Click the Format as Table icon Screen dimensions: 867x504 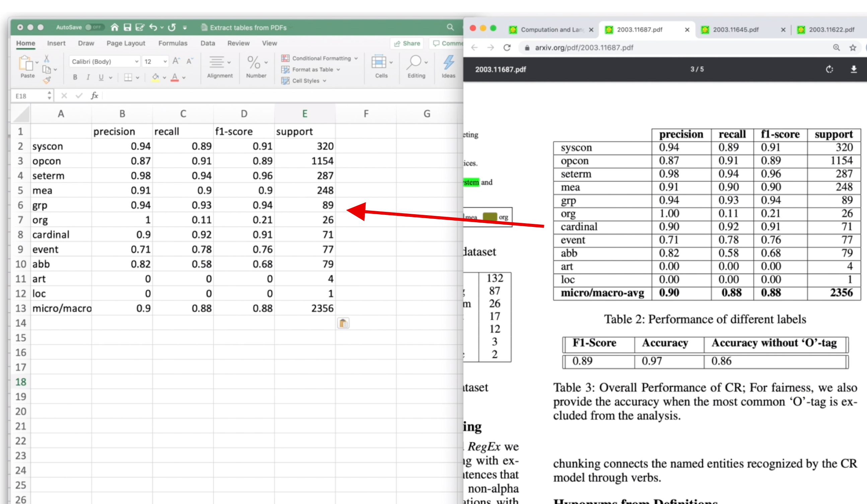285,69
